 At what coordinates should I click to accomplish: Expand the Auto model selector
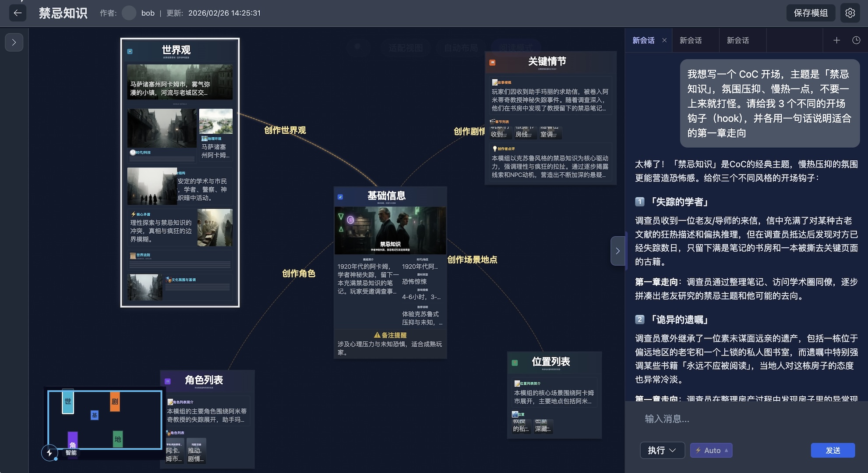711,450
